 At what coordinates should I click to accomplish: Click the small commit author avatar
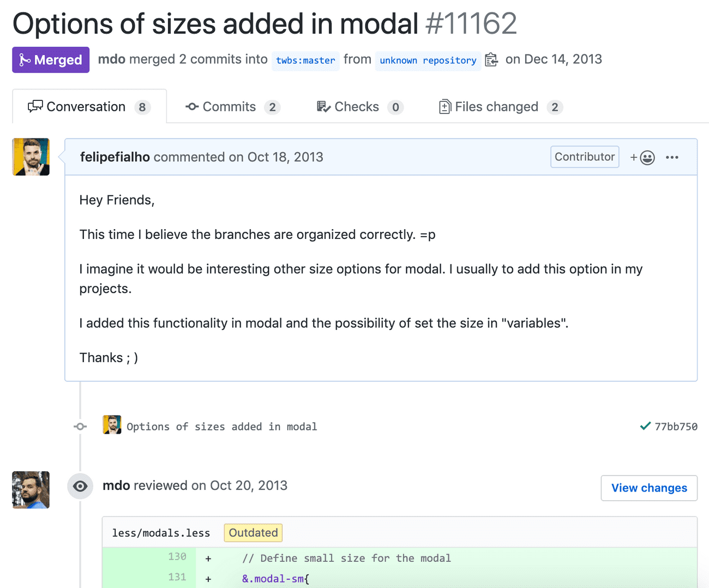click(112, 425)
